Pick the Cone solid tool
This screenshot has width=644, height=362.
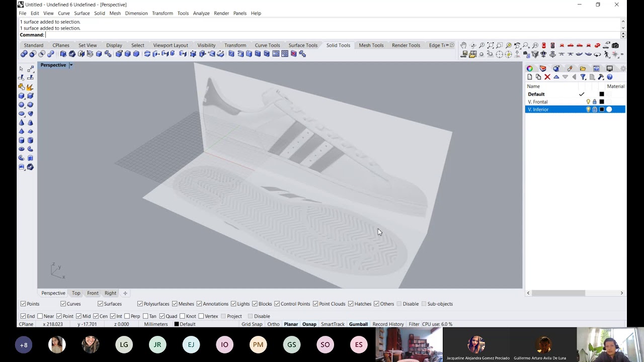click(x=21, y=123)
